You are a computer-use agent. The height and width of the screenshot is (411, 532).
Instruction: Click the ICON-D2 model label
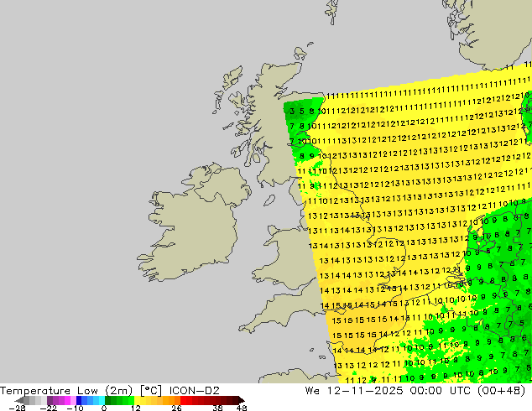195,390
